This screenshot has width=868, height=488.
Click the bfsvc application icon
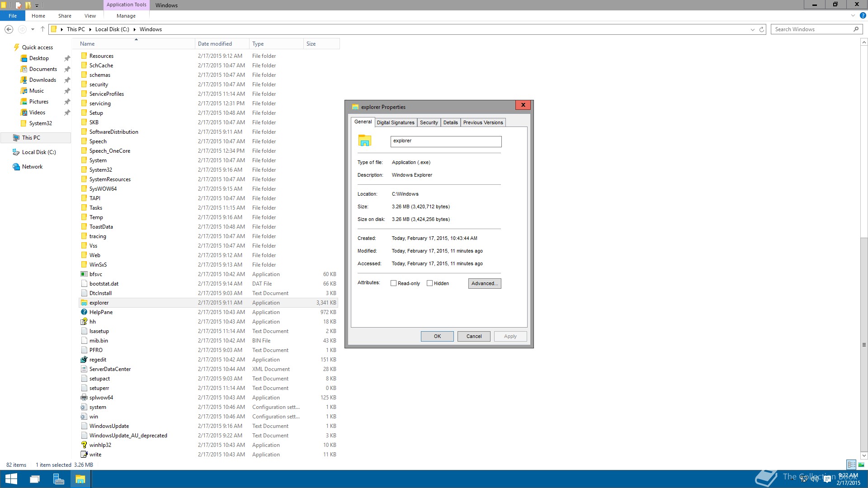84,274
